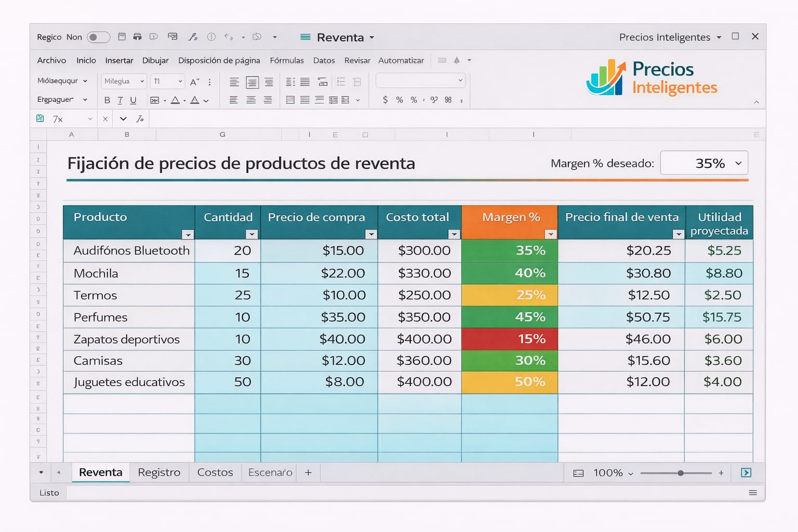Viewport: 798px width, 532px height.
Task: Click the Precios Inteligentes logo
Action: (651, 78)
